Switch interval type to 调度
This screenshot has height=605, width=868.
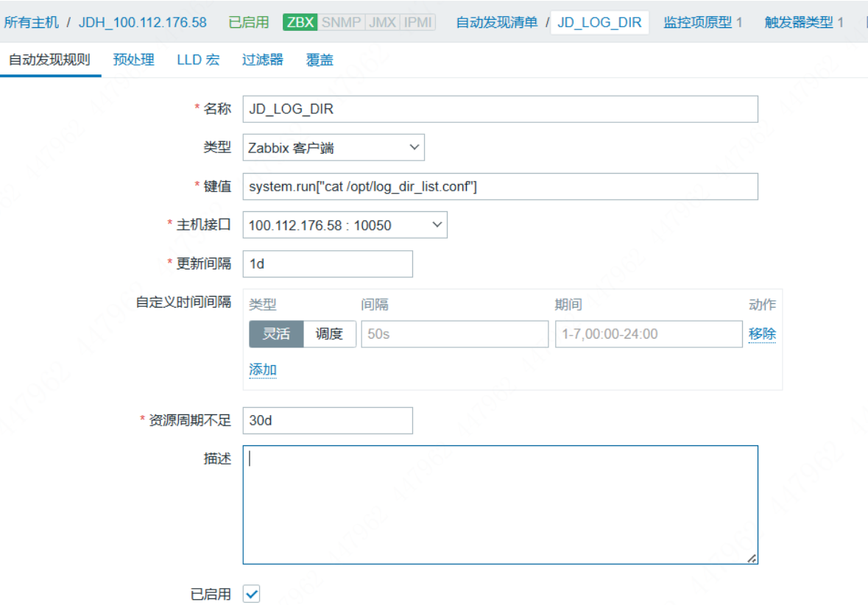pos(329,333)
